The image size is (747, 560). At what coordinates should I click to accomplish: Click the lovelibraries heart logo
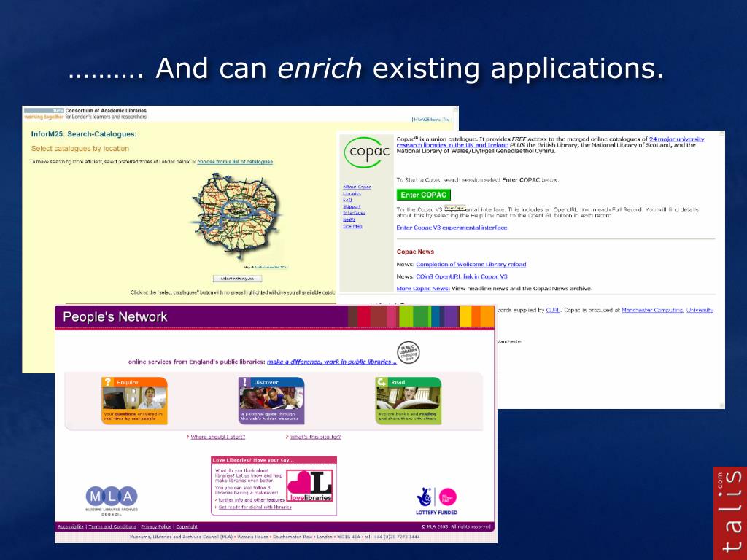pos(309,486)
